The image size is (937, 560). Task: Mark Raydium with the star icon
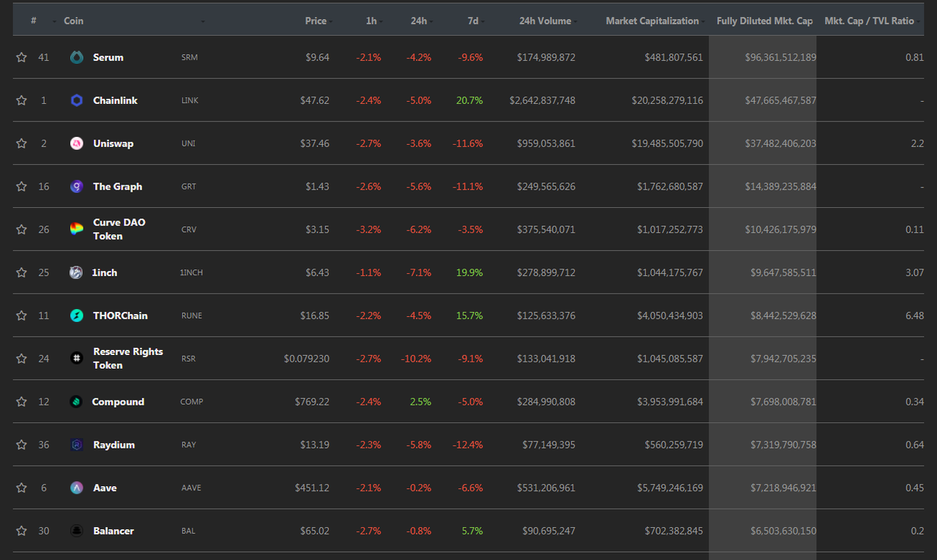21,444
